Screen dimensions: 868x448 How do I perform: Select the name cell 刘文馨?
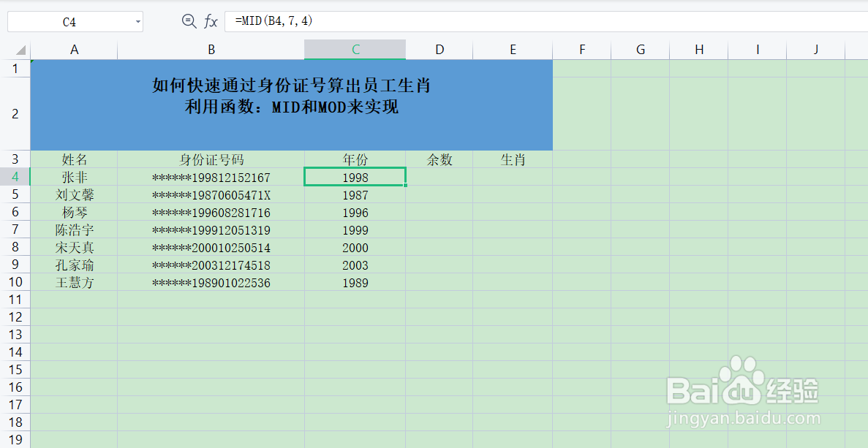pyautogui.click(x=74, y=194)
